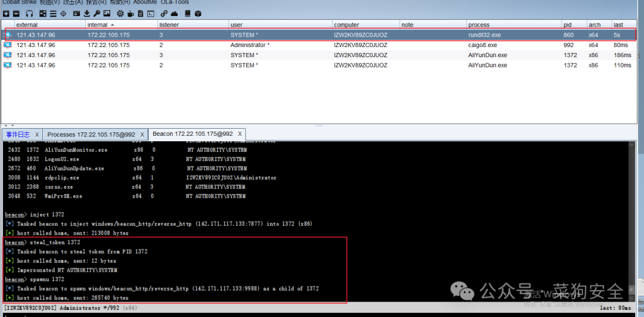The height and width of the screenshot is (317, 644).
Task: Open Office macro document icon
Action: coord(141,14)
